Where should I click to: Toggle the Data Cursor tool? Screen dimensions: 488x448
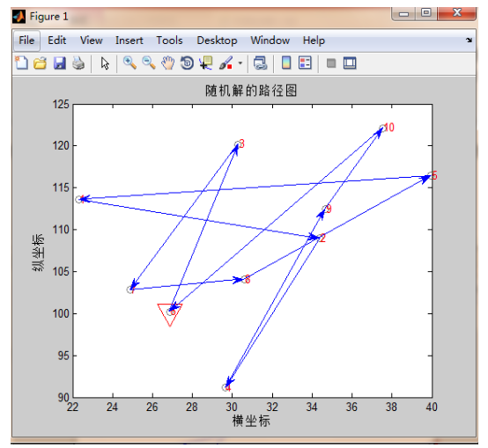tap(206, 63)
